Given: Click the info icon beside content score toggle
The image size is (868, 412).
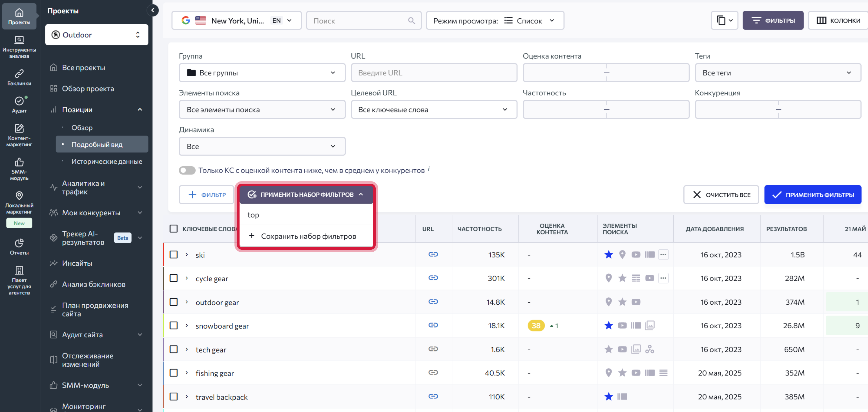Looking at the screenshot, I should (429, 169).
